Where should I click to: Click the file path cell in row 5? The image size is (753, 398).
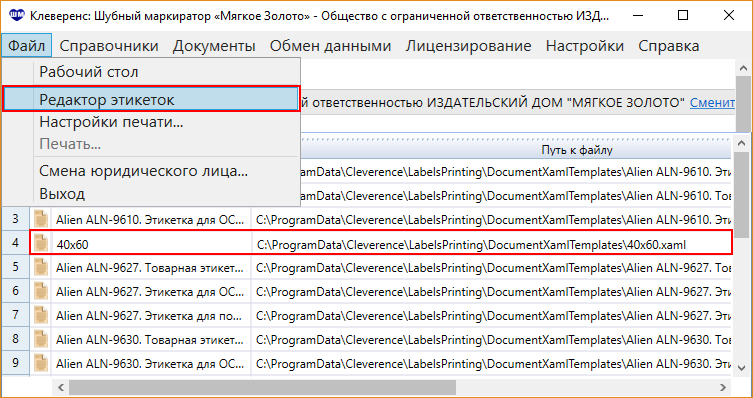[491, 267]
